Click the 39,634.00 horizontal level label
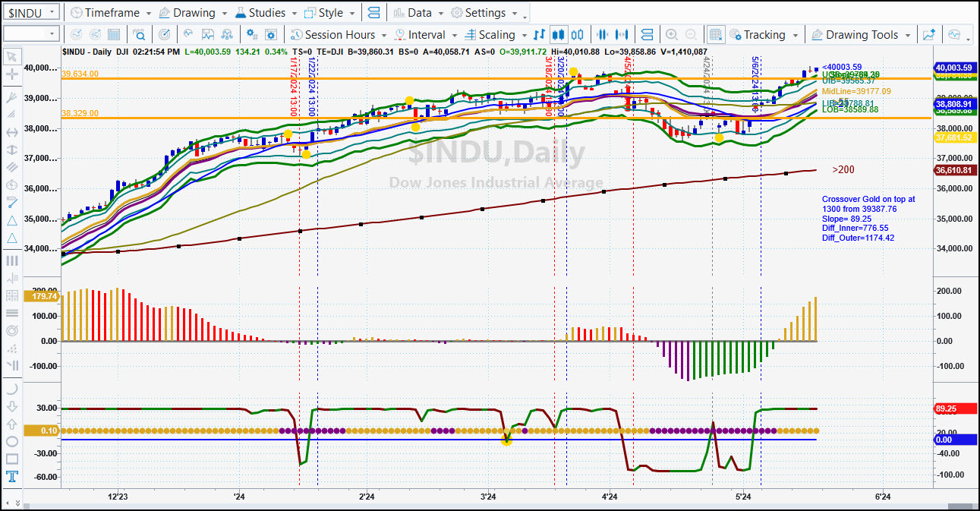The image size is (980, 511). coord(80,74)
